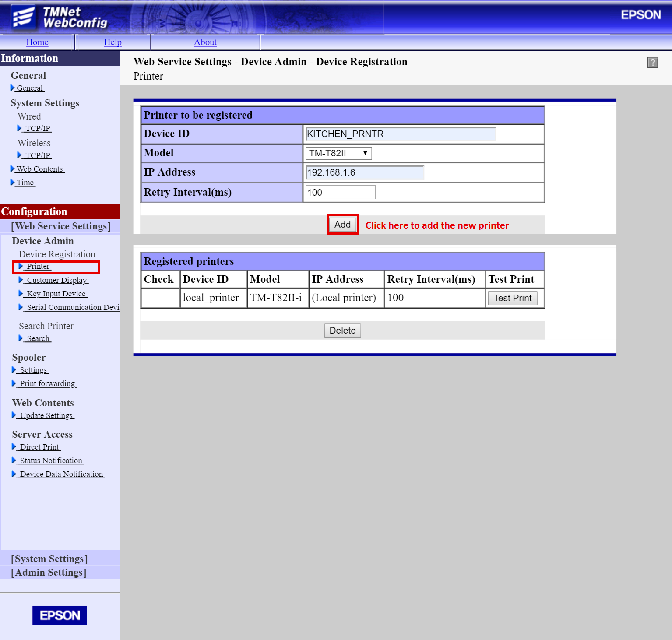Image resolution: width=672 pixels, height=640 pixels.
Task: Click the TMNet WebConfig logo
Action: click(59, 17)
